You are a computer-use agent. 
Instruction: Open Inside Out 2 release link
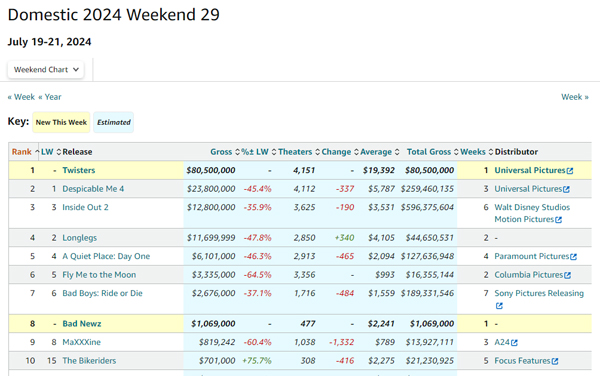[x=85, y=207]
